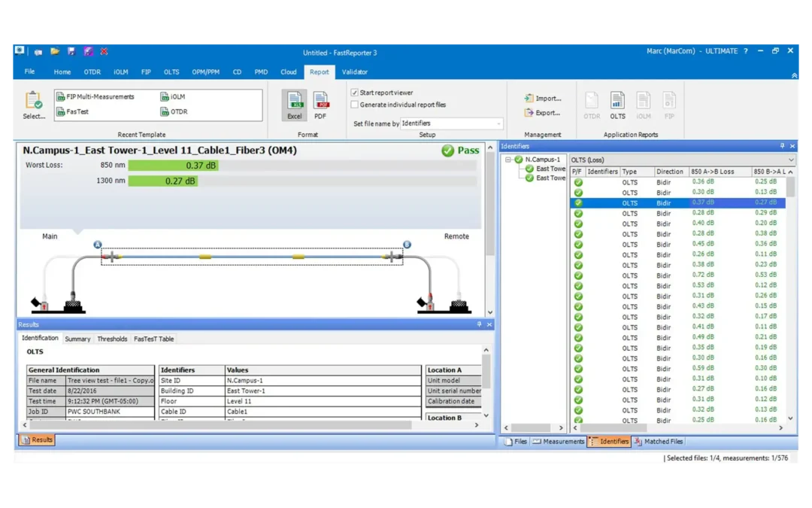
Task: Choose the PDF report format
Action: pos(320,105)
